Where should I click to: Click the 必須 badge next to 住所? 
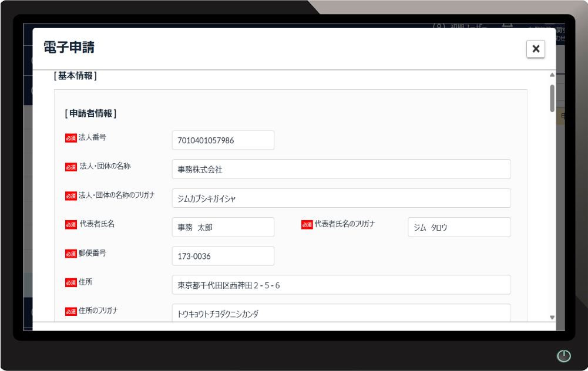click(70, 282)
